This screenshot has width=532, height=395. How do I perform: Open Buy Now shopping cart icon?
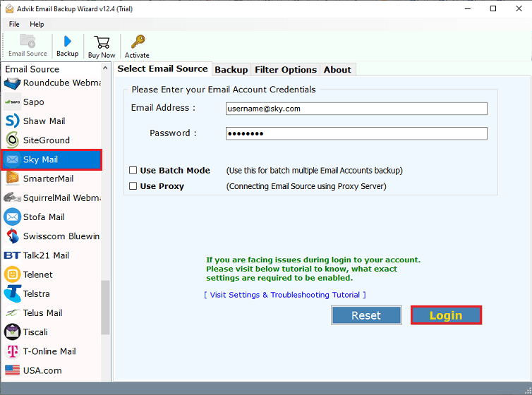point(102,42)
